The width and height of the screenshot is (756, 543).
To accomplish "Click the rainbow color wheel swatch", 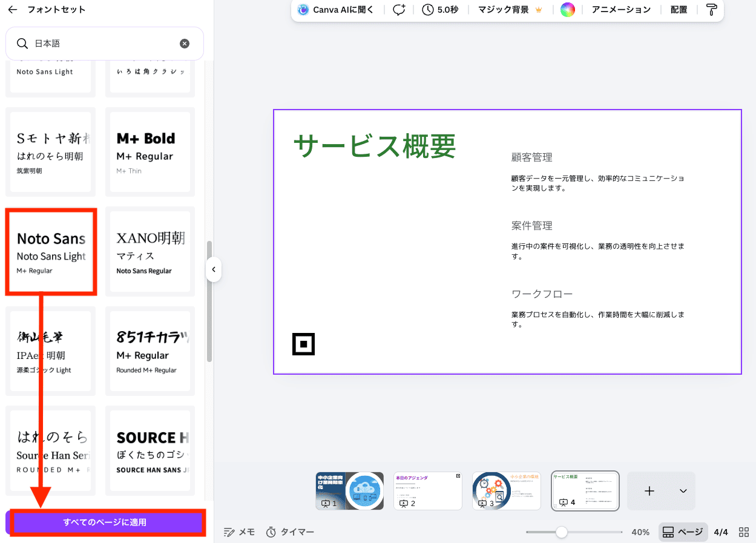I will tap(567, 10).
